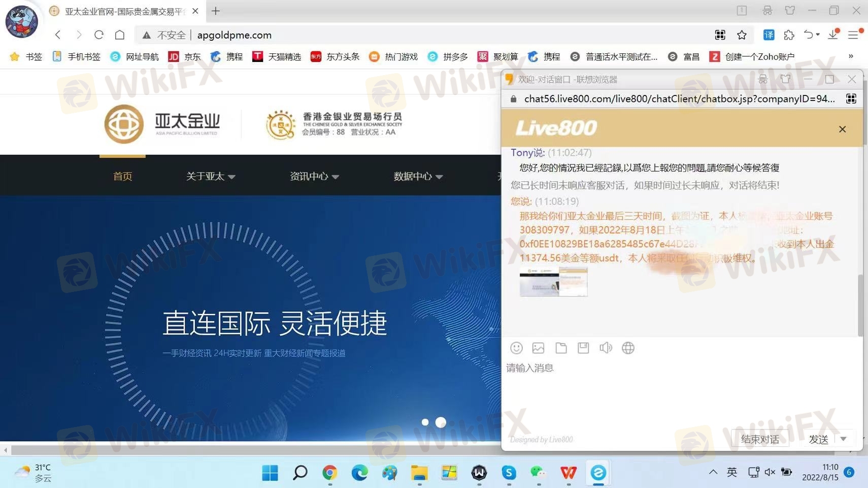Open the browser extensions puzzle icon
Screen dimensions: 868x488
[x=789, y=35]
